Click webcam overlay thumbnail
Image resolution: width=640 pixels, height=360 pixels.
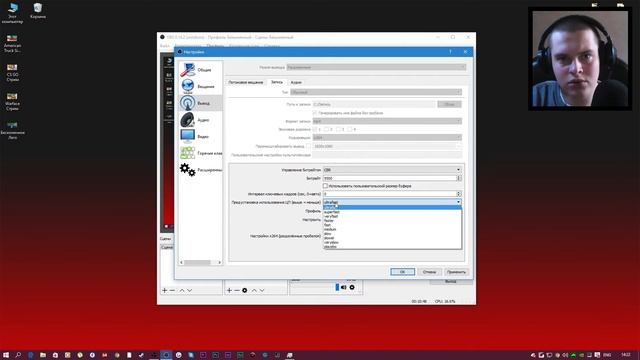[x=580, y=59]
